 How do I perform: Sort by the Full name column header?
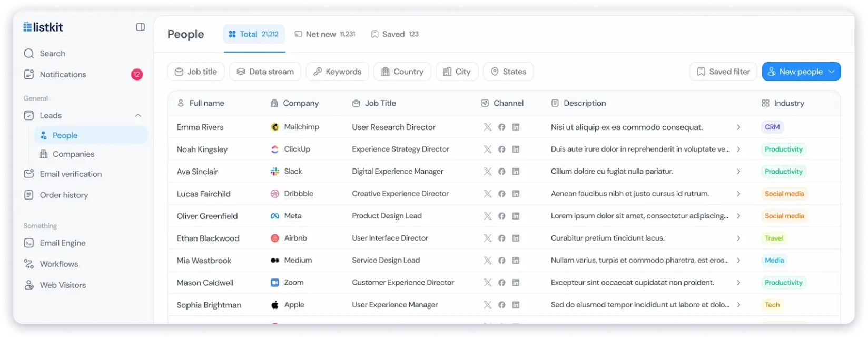click(x=201, y=103)
